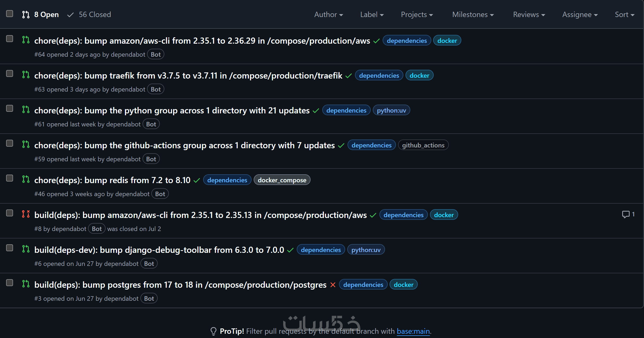
Task: Check the box for aws-cli 2.35.13 PR
Action: pos(10,213)
